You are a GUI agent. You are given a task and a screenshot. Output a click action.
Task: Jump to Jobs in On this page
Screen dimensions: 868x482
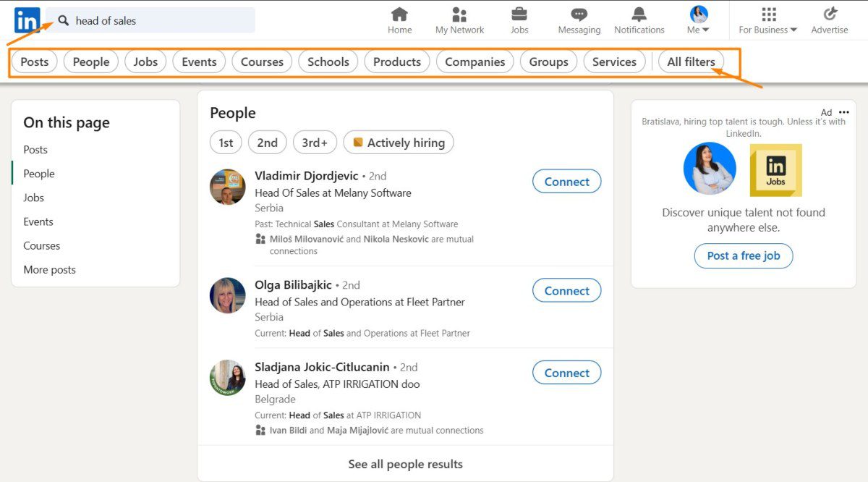point(33,198)
